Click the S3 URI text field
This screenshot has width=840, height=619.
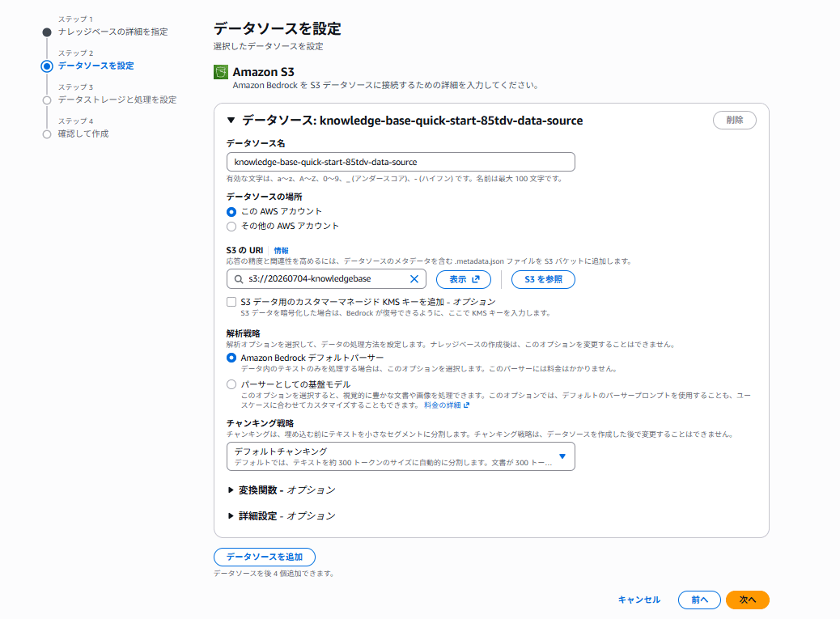326,279
